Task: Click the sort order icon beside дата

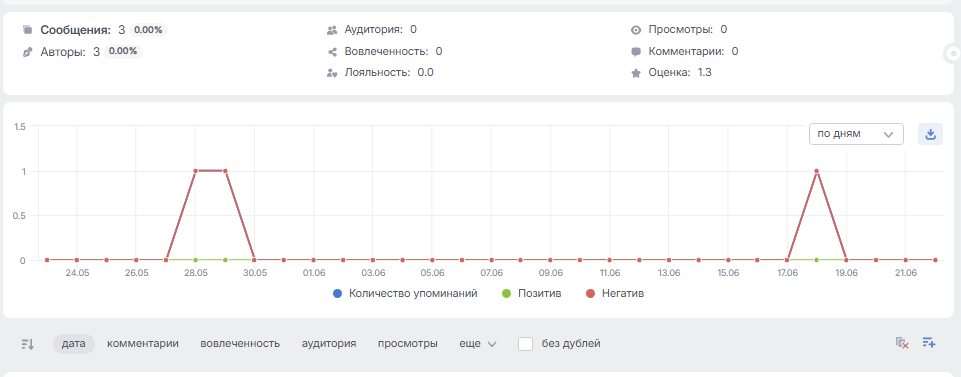Action: 28,344
